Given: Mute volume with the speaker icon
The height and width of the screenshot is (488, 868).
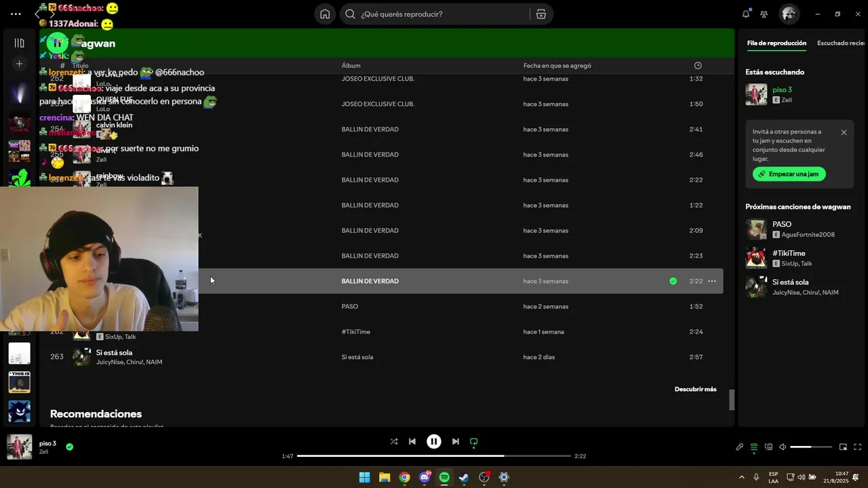Looking at the screenshot, I should tap(783, 447).
